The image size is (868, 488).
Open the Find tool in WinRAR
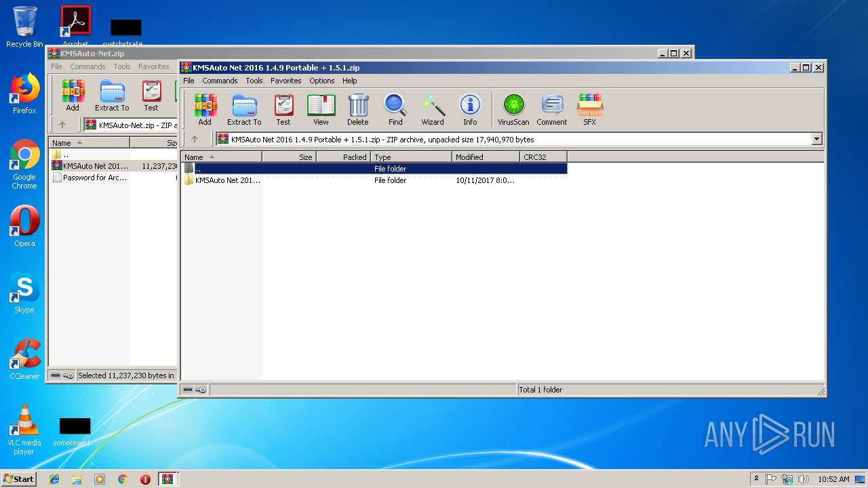[395, 110]
